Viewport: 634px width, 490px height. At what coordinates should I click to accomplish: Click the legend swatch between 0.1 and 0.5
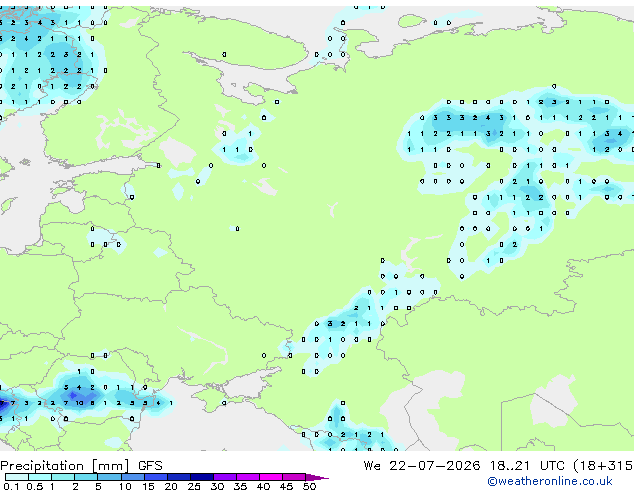tap(17, 477)
